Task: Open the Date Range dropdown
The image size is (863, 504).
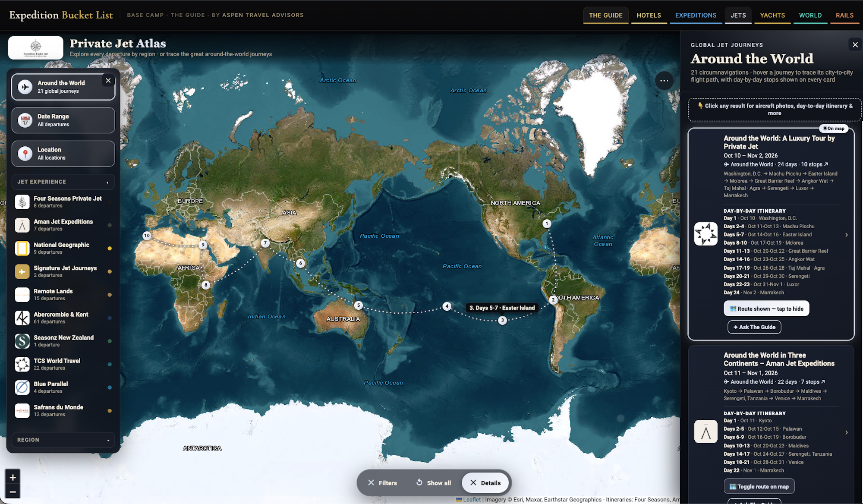Action: (x=63, y=120)
